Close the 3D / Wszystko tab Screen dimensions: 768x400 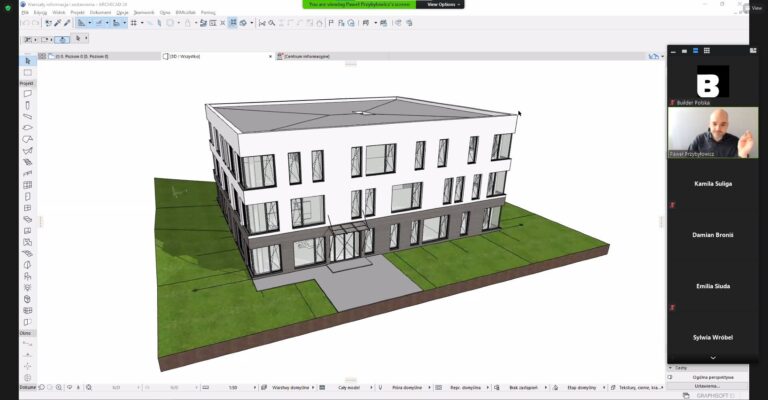tap(270, 56)
